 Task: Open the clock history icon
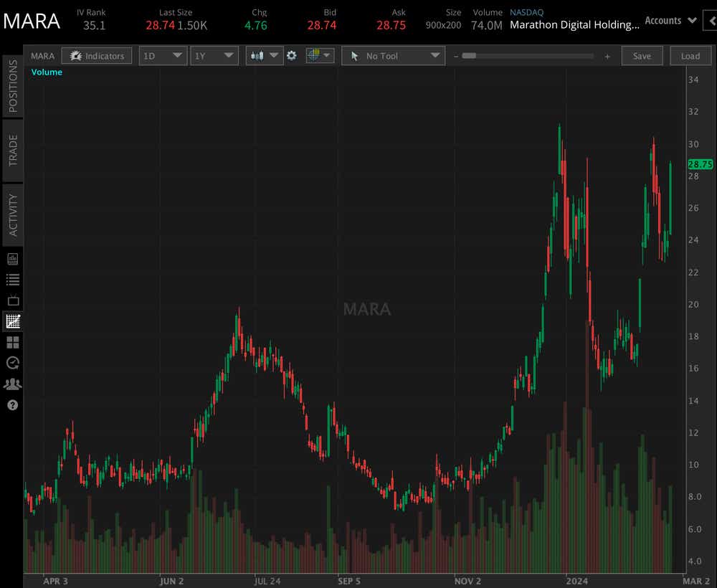(13, 363)
